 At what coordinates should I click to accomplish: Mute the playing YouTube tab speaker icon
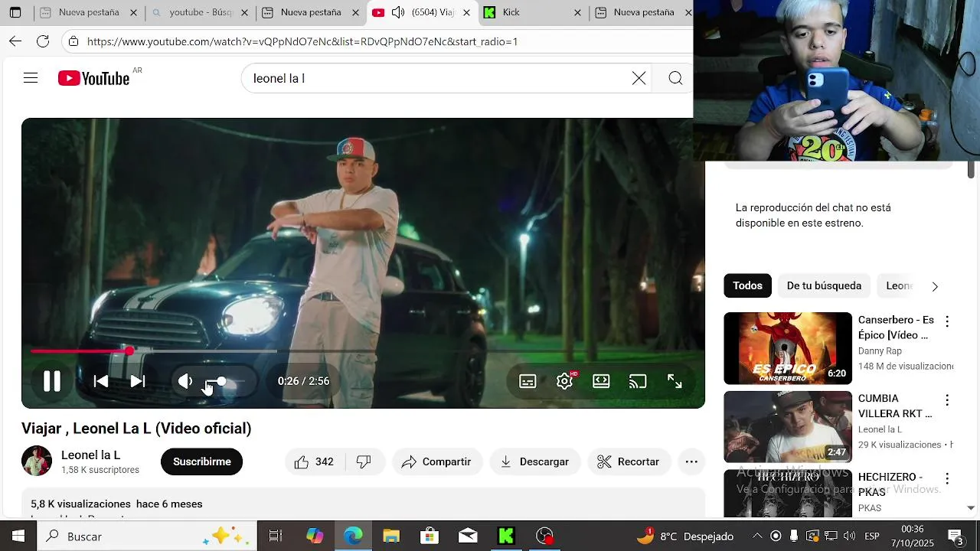click(x=398, y=12)
